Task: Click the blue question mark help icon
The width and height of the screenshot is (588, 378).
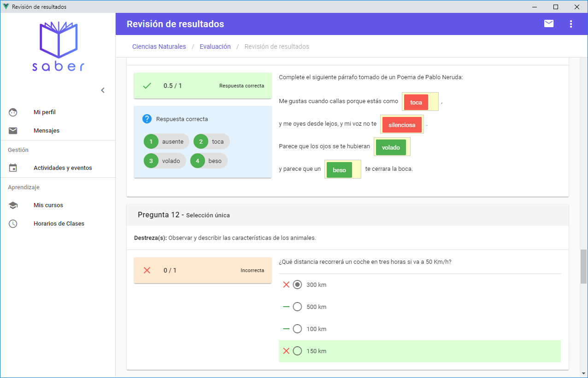Action: coord(147,119)
